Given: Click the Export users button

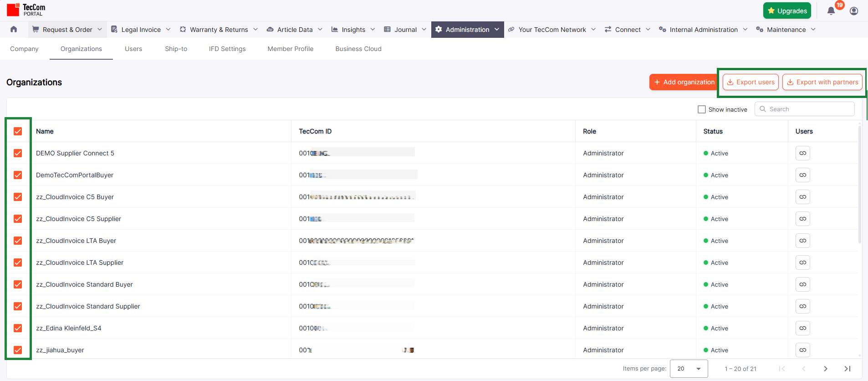Looking at the screenshot, I should point(751,82).
